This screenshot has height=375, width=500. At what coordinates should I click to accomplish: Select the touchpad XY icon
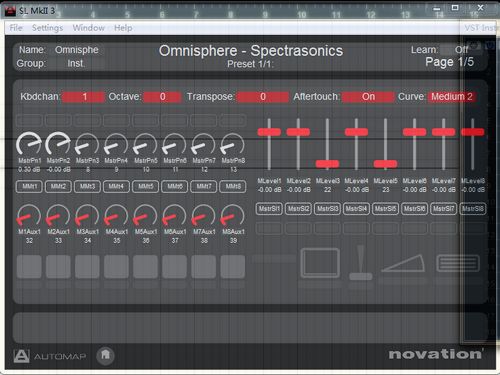[320, 263]
